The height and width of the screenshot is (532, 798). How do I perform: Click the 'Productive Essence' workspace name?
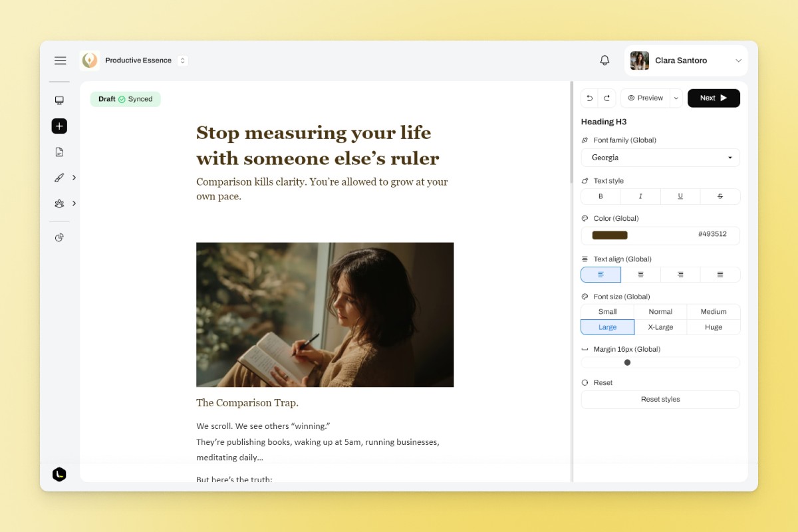click(x=138, y=61)
